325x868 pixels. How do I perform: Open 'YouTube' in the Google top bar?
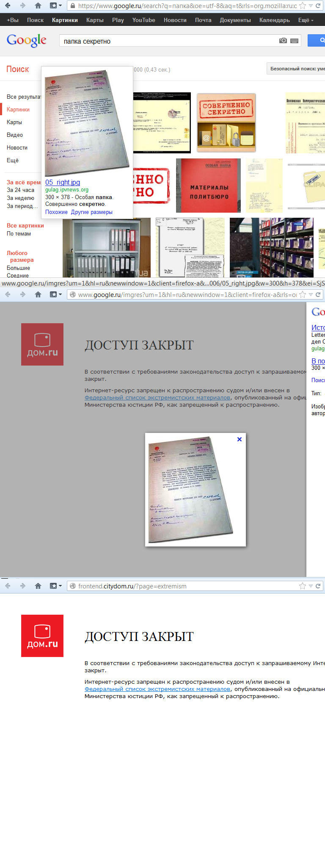pyautogui.click(x=143, y=20)
